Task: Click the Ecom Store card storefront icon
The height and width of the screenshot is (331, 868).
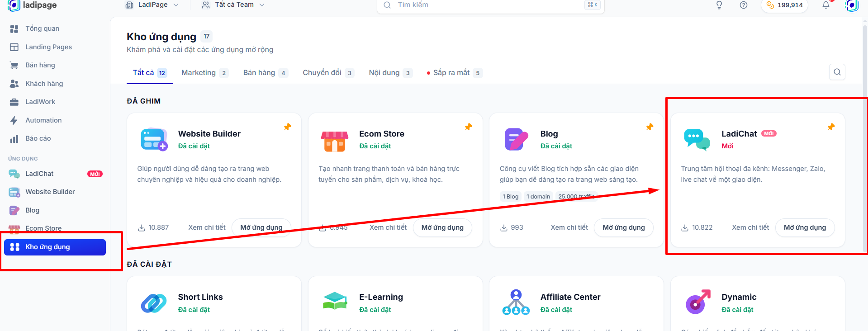Action: coord(335,141)
